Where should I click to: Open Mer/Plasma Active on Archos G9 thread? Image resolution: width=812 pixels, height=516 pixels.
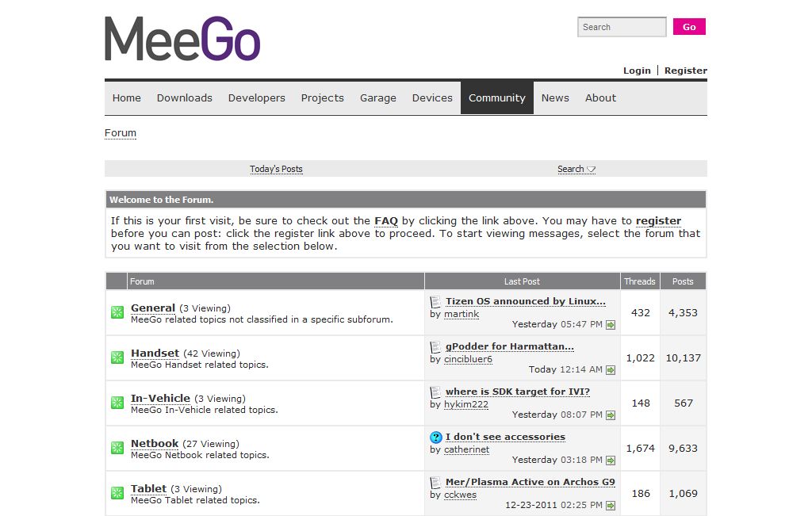click(x=530, y=482)
